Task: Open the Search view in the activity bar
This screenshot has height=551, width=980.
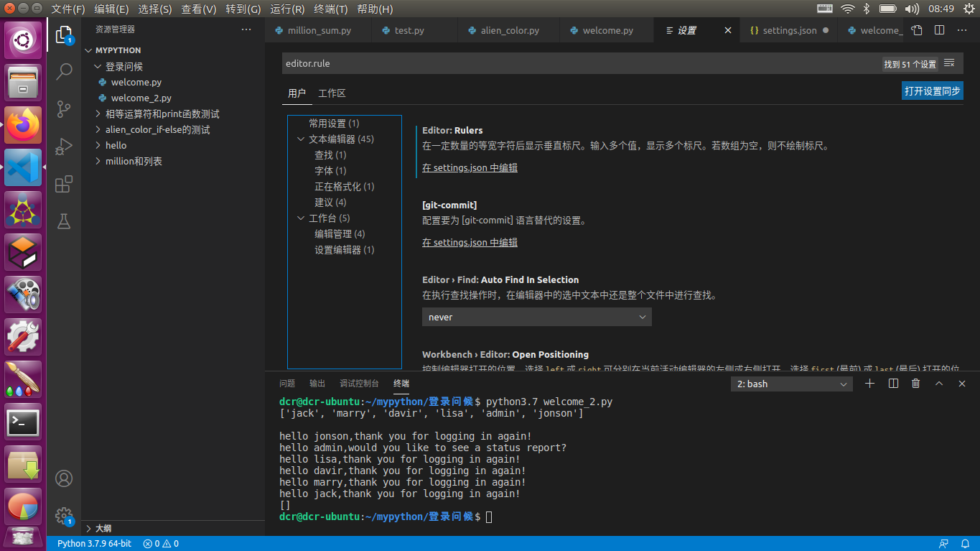Action: tap(64, 72)
